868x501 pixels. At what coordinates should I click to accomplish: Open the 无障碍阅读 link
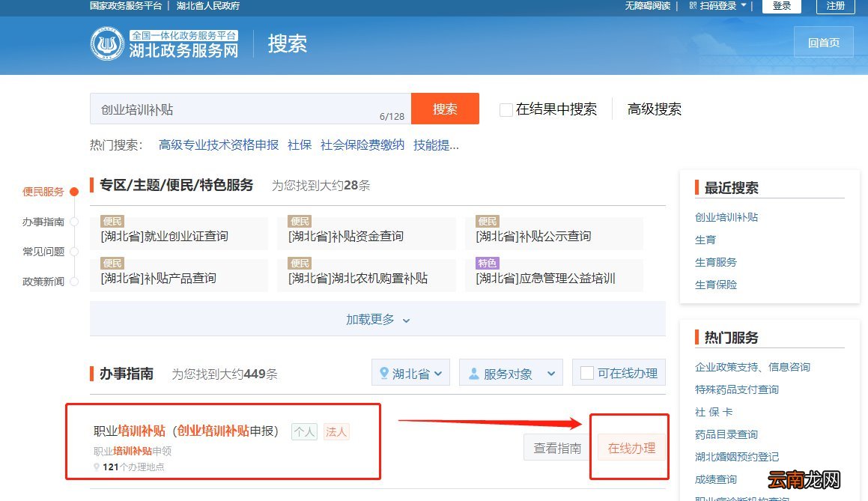pos(648,5)
